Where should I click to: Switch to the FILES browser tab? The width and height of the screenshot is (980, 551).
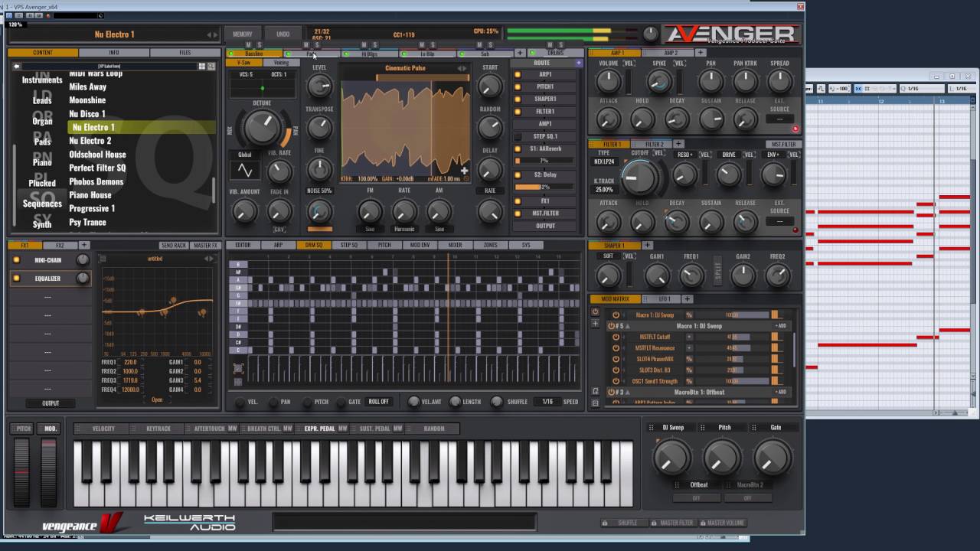pyautogui.click(x=185, y=53)
